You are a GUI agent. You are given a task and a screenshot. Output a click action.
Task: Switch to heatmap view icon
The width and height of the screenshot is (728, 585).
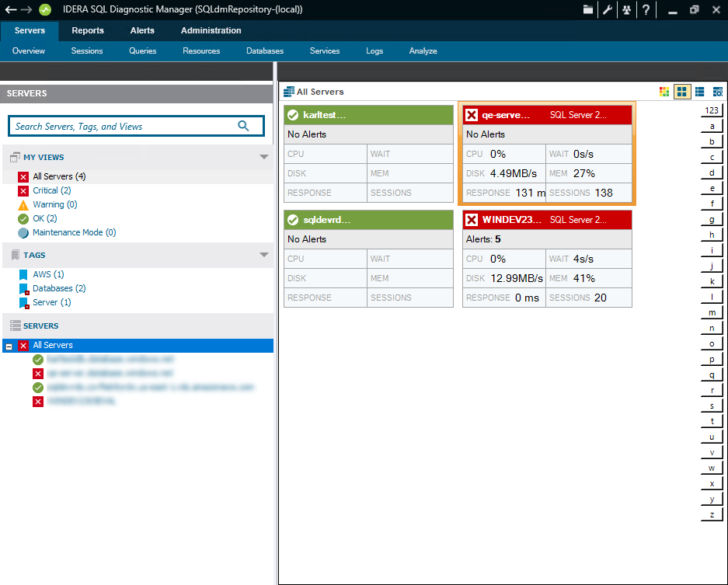point(664,92)
